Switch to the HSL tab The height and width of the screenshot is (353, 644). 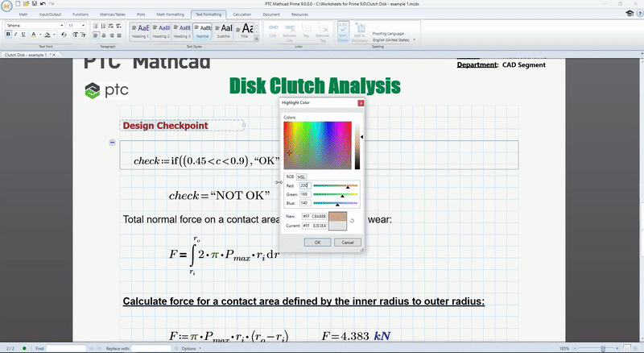pyautogui.click(x=302, y=176)
